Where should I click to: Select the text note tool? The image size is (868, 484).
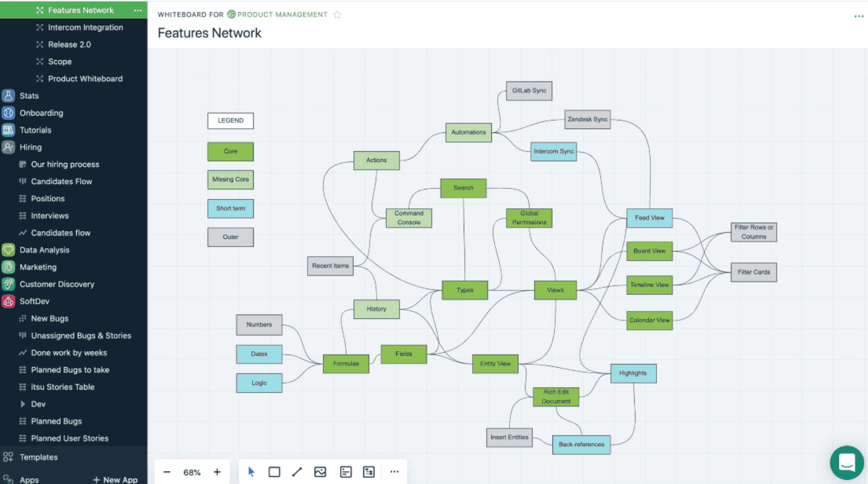pyautogui.click(x=345, y=472)
